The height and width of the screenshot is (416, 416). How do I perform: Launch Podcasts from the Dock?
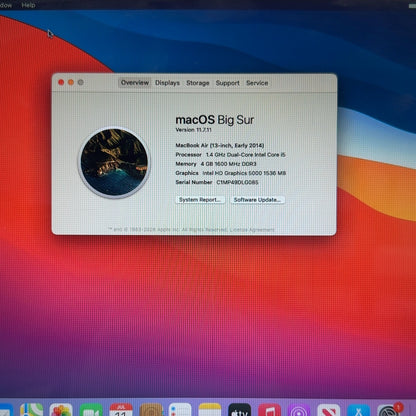pyautogui.click(x=299, y=410)
